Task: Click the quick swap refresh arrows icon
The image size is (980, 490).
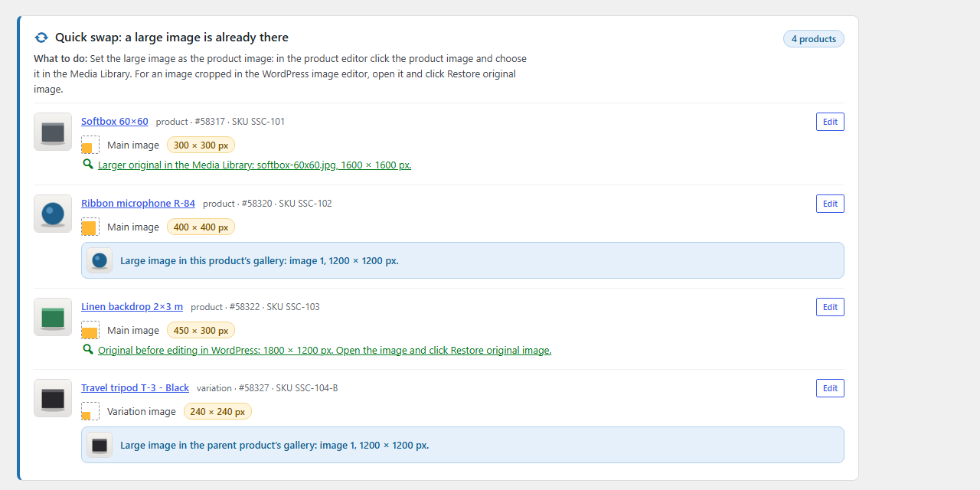Action: 41,38
